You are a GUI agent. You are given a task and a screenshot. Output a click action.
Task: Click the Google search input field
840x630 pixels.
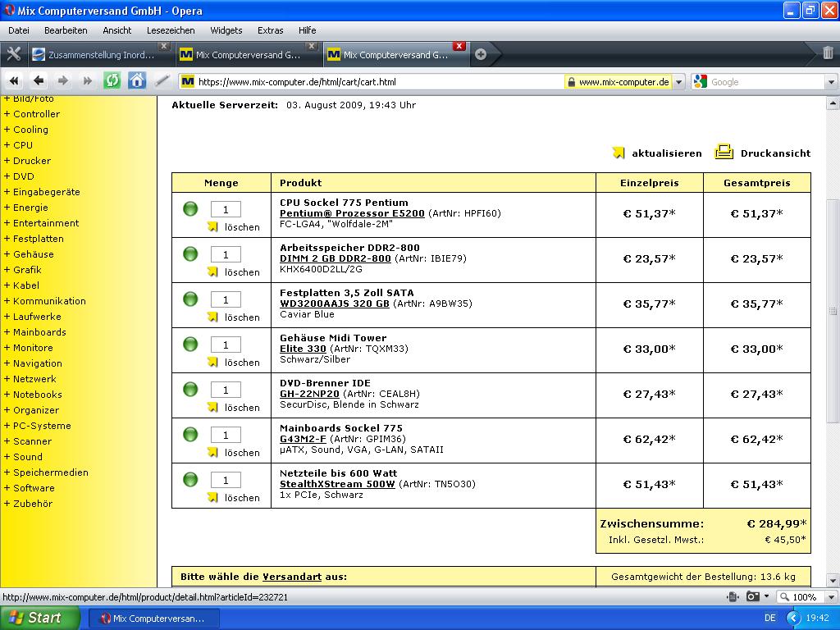coord(767,82)
